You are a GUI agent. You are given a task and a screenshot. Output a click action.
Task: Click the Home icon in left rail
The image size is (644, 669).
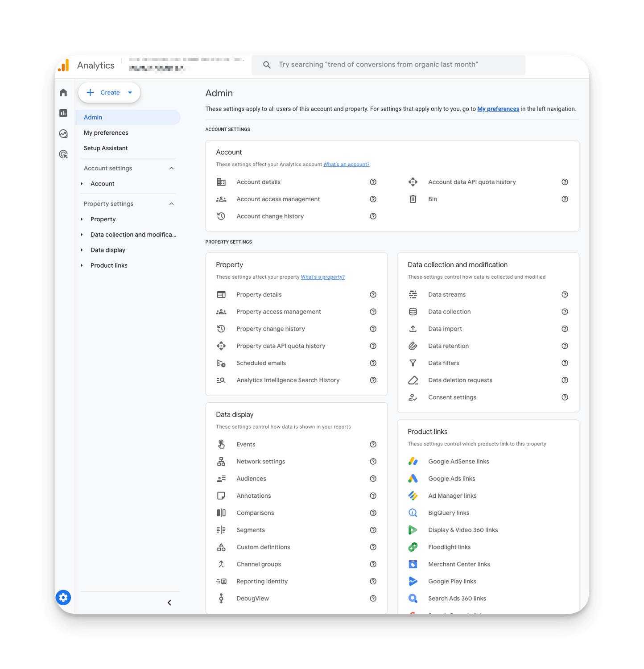click(63, 93)
